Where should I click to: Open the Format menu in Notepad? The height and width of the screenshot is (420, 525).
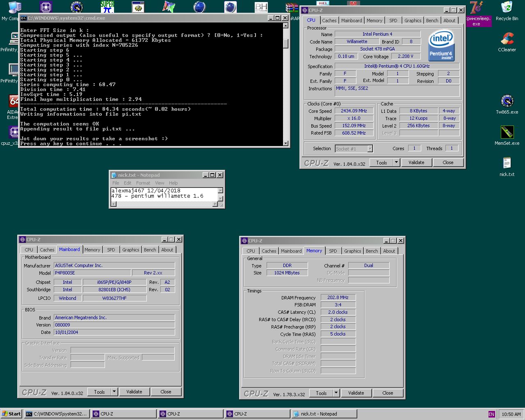[x=143, y=183]
